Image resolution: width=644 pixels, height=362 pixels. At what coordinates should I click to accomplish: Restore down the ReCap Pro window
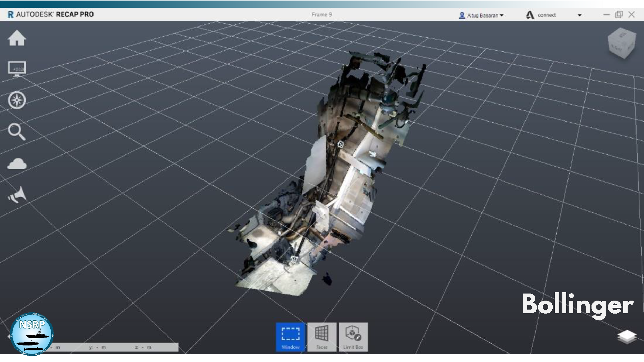(x=619, y=14)
